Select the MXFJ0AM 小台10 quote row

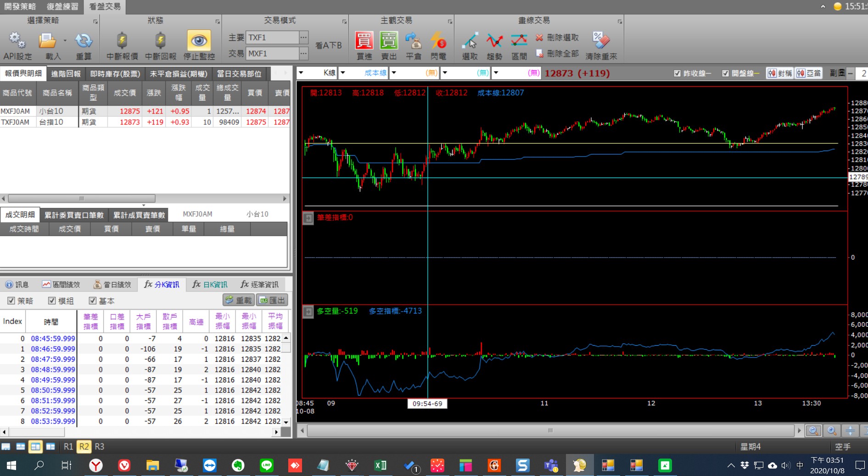click(x=145, y=111)
